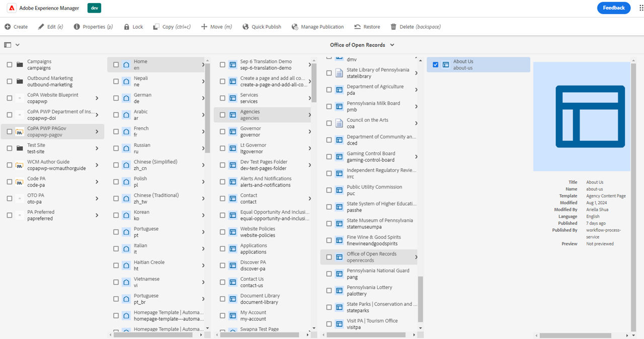Click the About Us page icon
The height and width of the screenshot is (339, 644).
[446, 65]
